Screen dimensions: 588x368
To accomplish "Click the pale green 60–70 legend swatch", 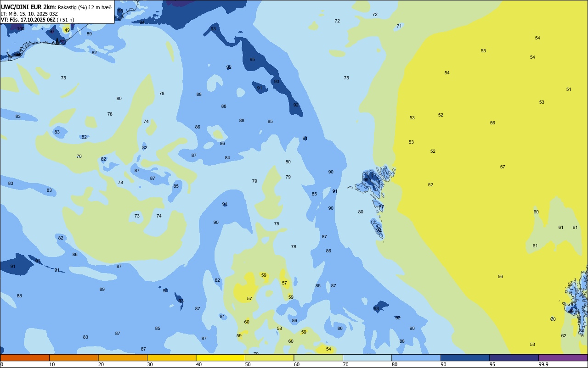I will pos(318,357).
